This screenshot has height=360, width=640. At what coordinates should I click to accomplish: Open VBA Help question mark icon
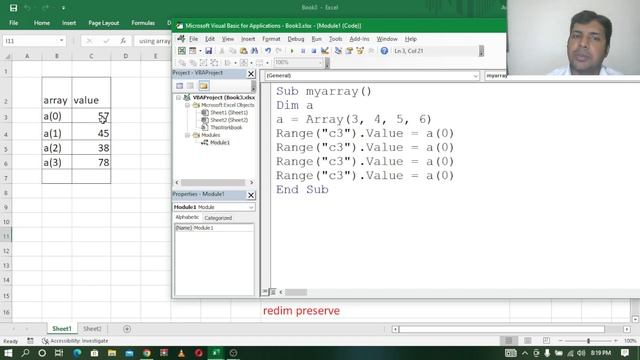point(384,51)
